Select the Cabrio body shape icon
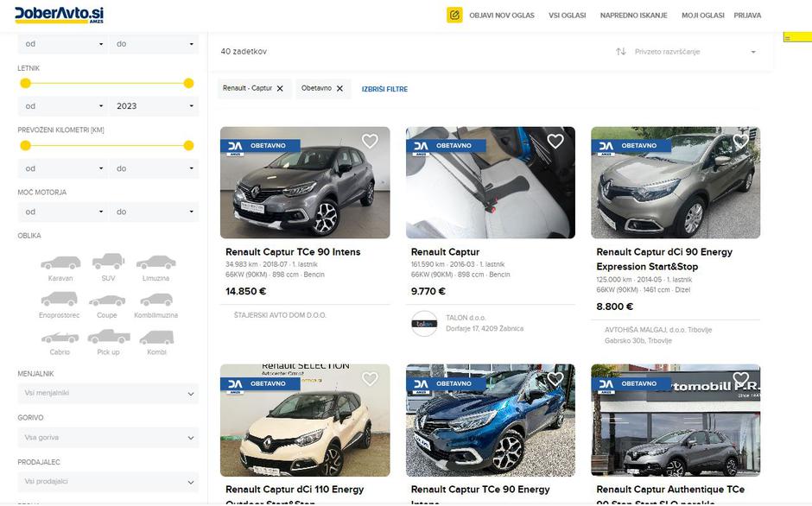 pos(60,338)
